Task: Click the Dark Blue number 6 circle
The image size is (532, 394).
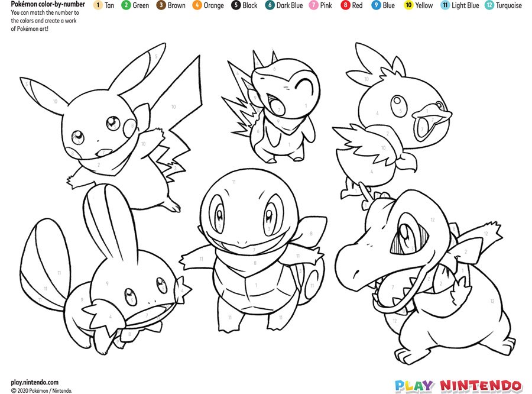Action: pyautogui.click(x=270, y=5)
